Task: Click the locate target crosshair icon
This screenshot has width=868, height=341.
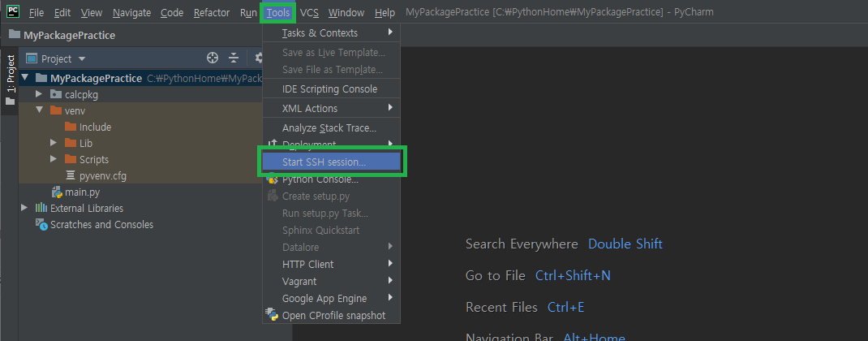Action: point(213,58)
